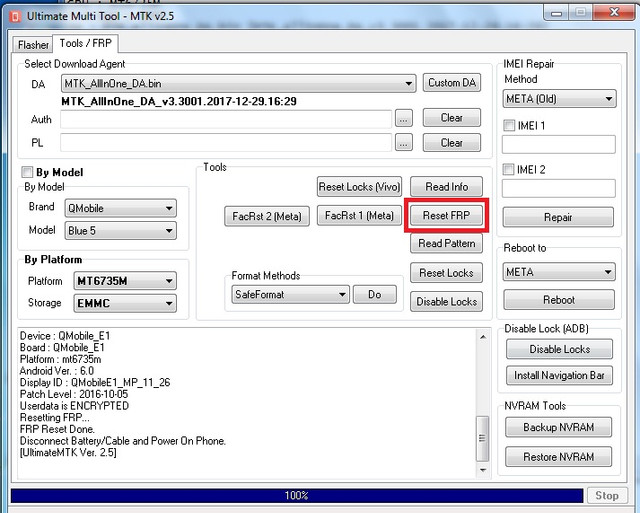Click the Reset Locks (Vivo) button
Screen dimensions: 640x513
[359, 187]
